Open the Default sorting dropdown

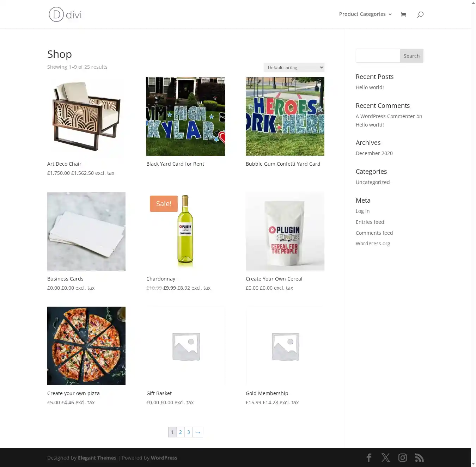tap(294, 67)
